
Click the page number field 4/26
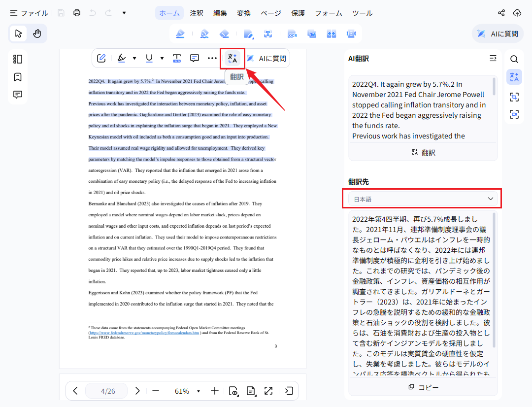106,391
